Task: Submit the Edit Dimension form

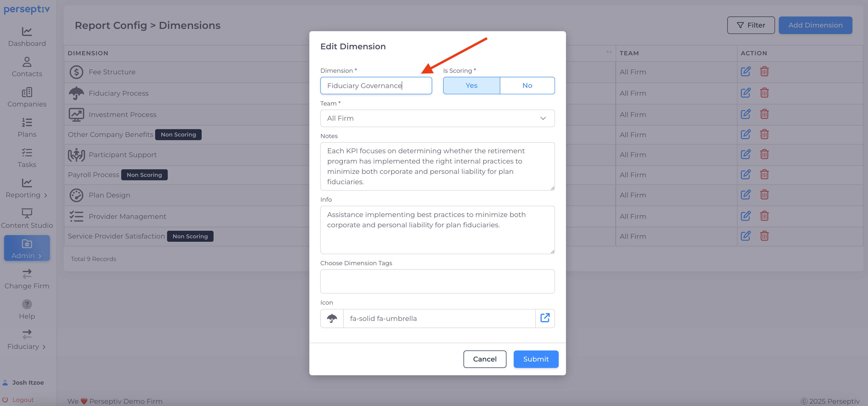Action: [x=536, y=359]
